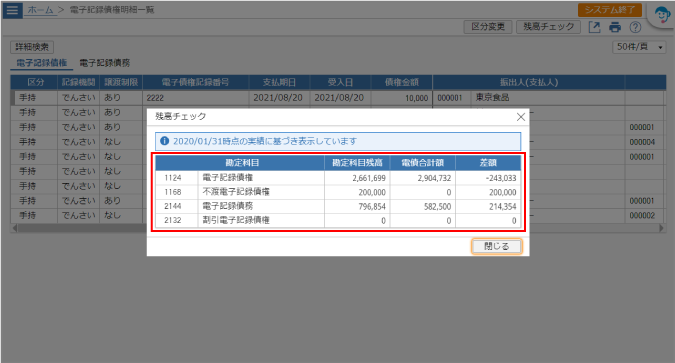Select record number cell 2222

[x=195, y=98]
